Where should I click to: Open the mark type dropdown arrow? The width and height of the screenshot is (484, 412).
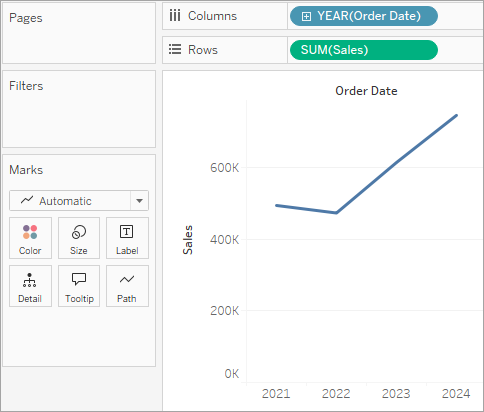click(x=139, y=201)
